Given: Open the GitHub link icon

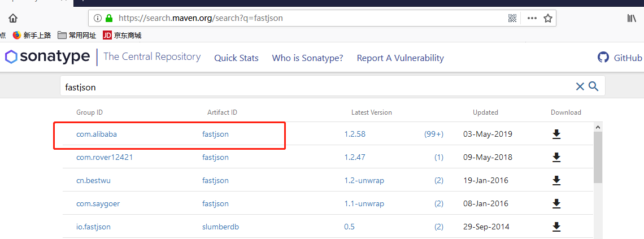Looking at the screenshot, I should 603,58.
